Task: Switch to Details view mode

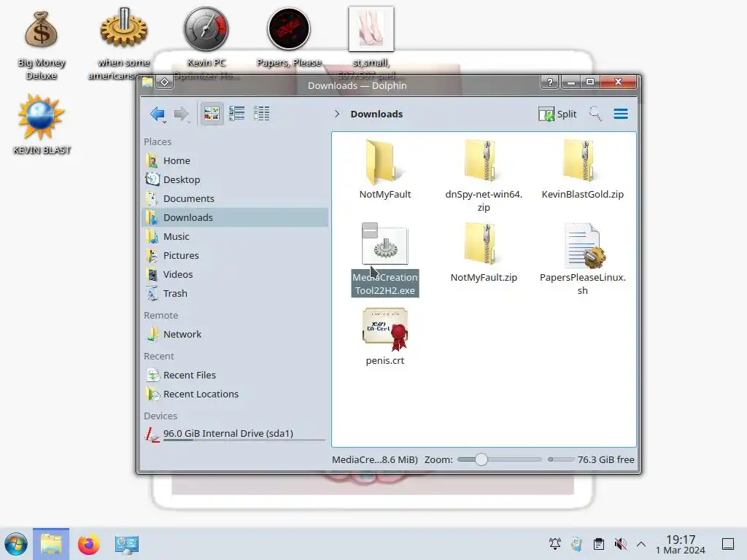Action: [x=262, y=114]
